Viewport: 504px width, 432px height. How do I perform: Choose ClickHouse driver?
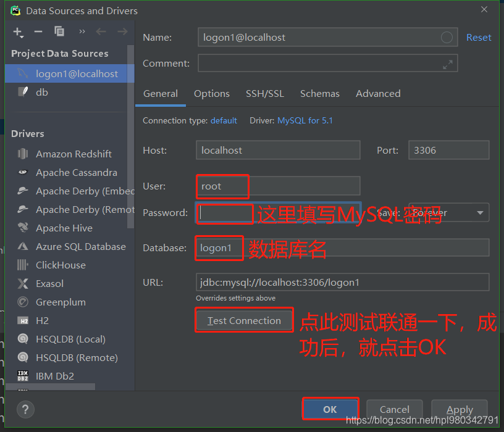[69, 265]
